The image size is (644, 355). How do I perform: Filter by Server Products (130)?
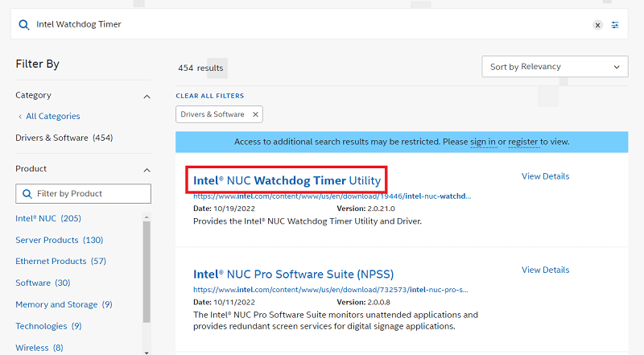click(59, 240)
